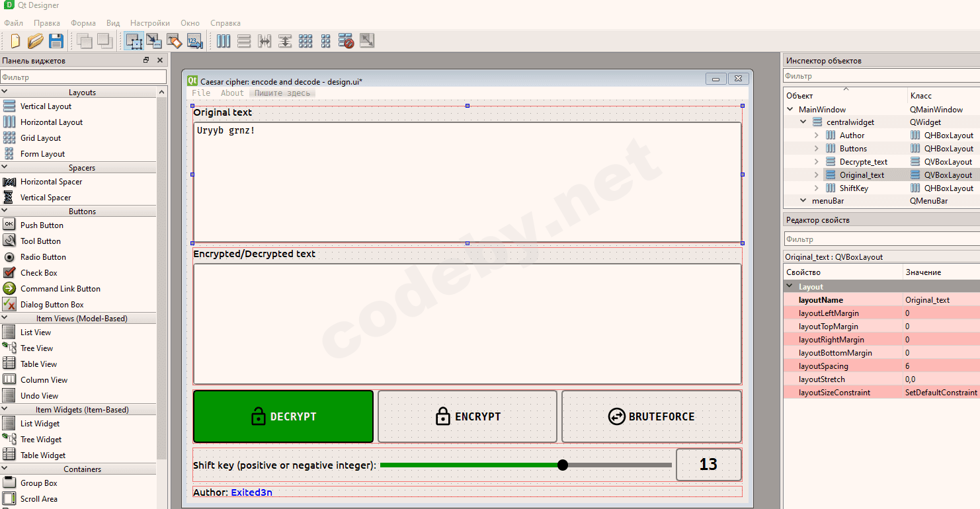Image resolution: width=980 pixels, height=509 pixels.
Task: Pick the Tool Button widget icon
Action: [x=9, y=241]
